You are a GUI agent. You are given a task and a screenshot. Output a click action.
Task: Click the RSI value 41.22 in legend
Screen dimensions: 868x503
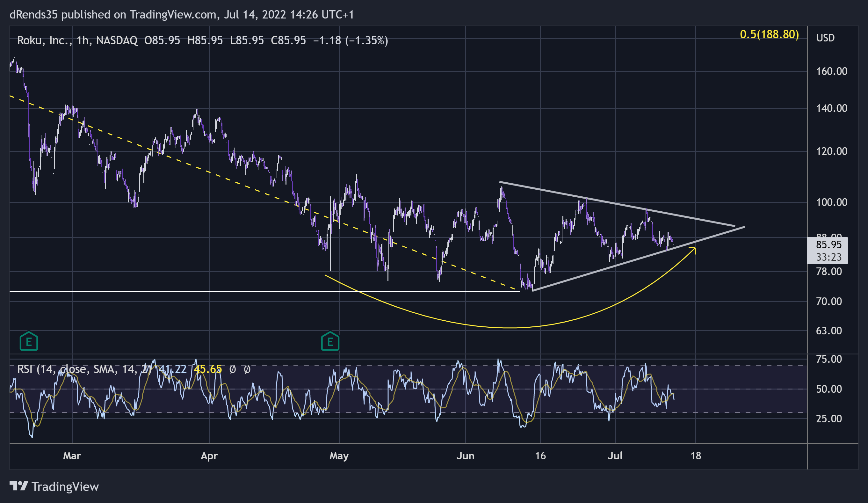[172, 369]
